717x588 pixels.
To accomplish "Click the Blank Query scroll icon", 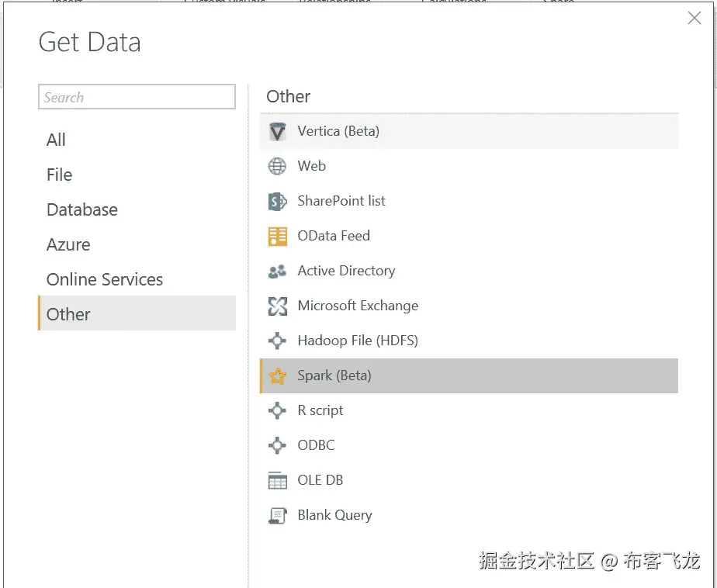I will pyautogui.click(x=277, y=516).
